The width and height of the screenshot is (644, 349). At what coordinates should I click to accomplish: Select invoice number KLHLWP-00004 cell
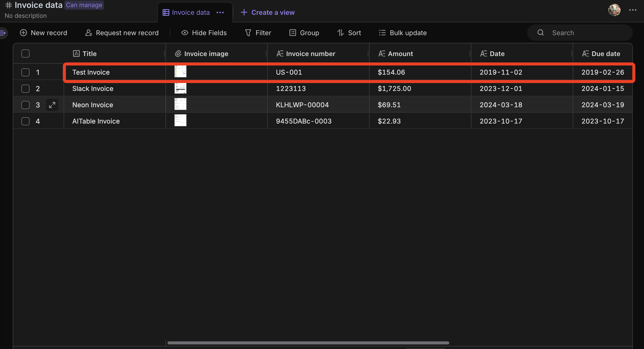coord(318,105)
